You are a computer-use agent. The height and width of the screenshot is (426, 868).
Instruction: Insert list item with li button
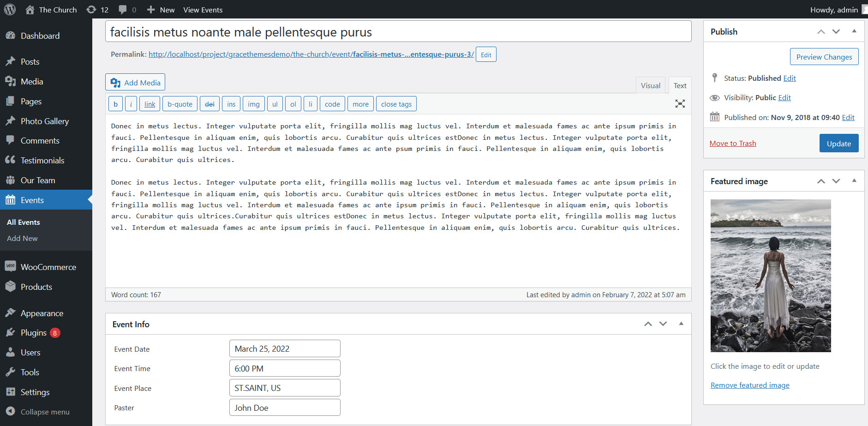311,104
